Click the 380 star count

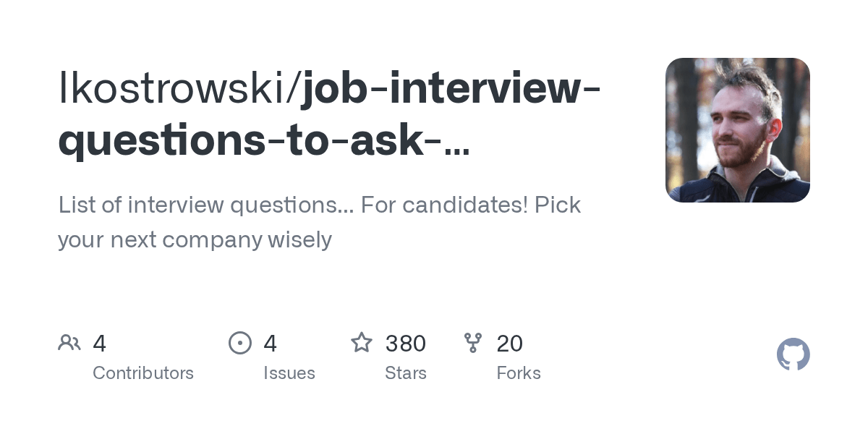pos(405,344)
